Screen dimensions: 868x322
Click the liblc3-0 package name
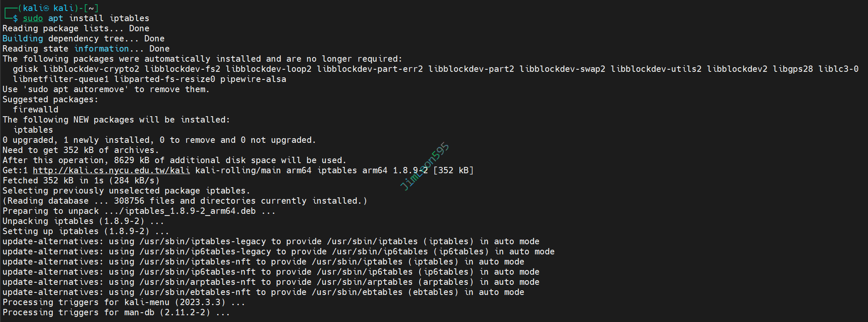click(838, 69)
